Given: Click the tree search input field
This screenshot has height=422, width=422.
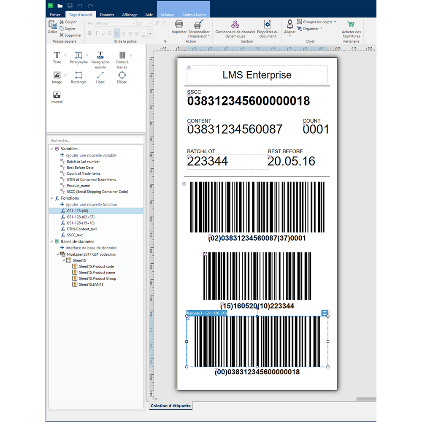Looking at the screenshot, I should coord(96,140).
